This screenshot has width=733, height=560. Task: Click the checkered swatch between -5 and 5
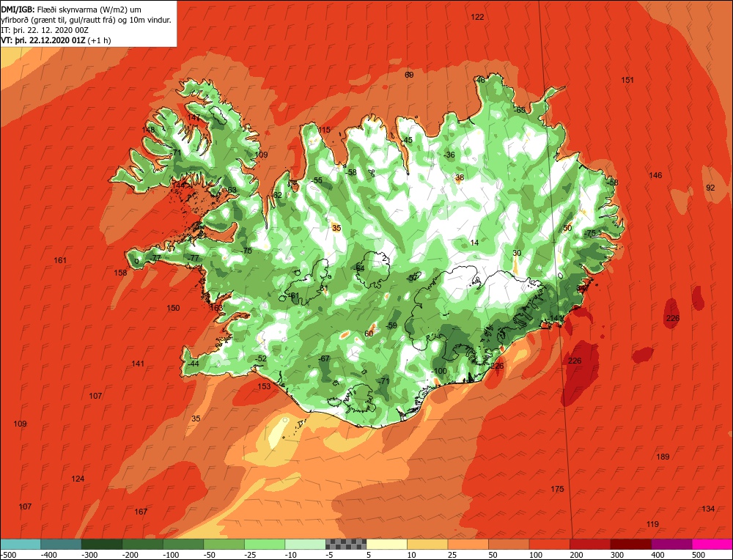[x=346, y=544]
